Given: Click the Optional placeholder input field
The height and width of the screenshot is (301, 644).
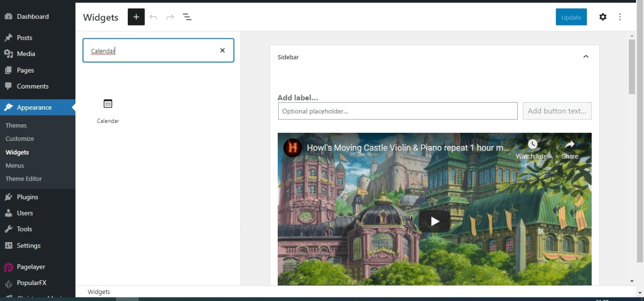Looking at the screenshot, I should pos(397,111).
